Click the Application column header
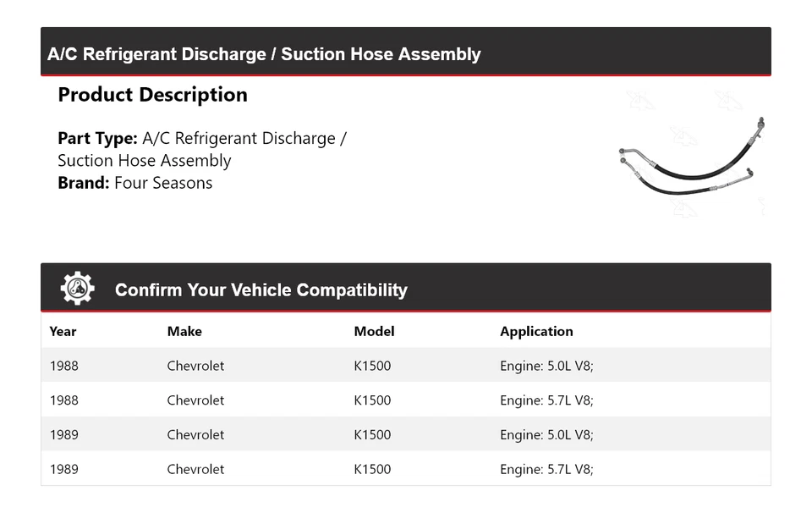The image size is (812, 513). tap(536, 331)
